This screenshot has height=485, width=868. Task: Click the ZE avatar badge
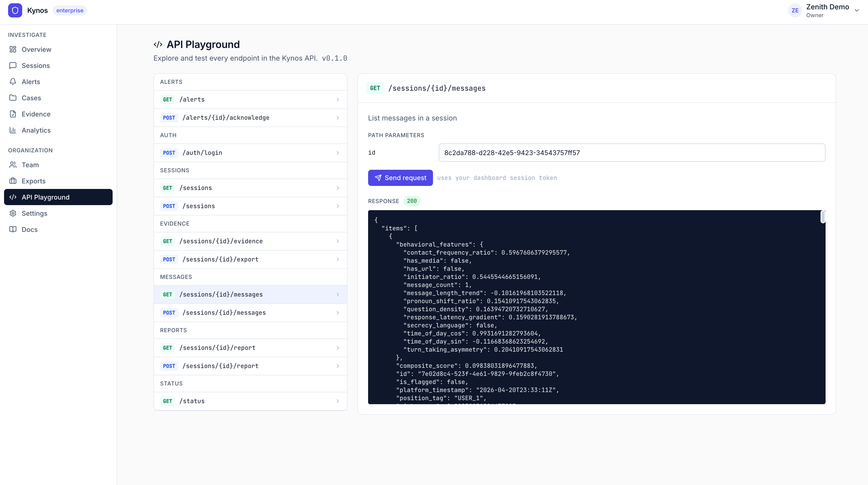pos(795,10)
